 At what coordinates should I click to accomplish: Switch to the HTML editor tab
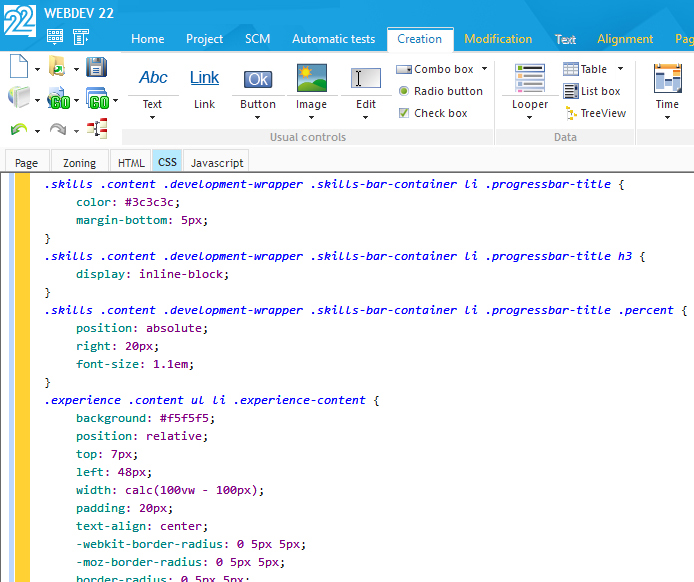coord(131,163)
